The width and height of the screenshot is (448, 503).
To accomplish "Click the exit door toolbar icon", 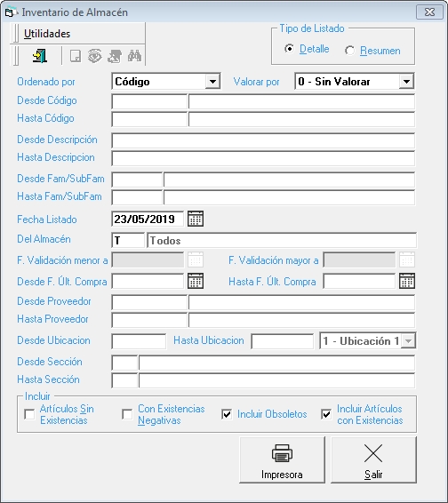I will click(40, 56).
